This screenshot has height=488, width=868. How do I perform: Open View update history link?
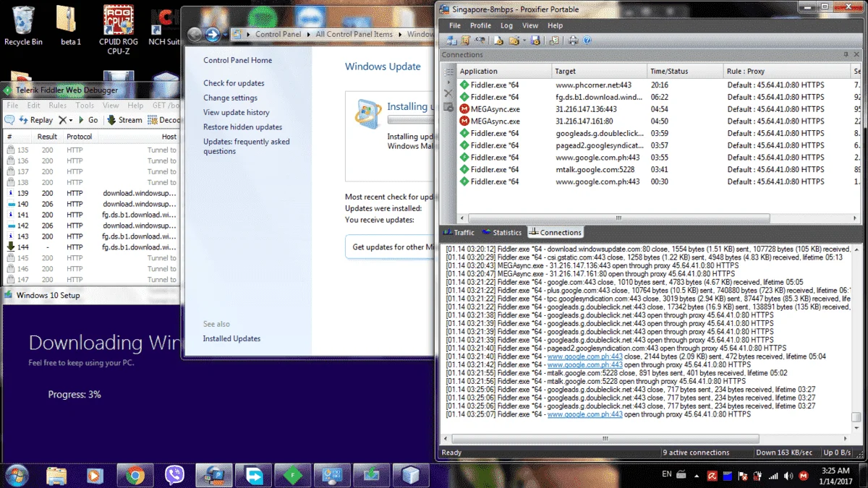(x=237, y=112)
